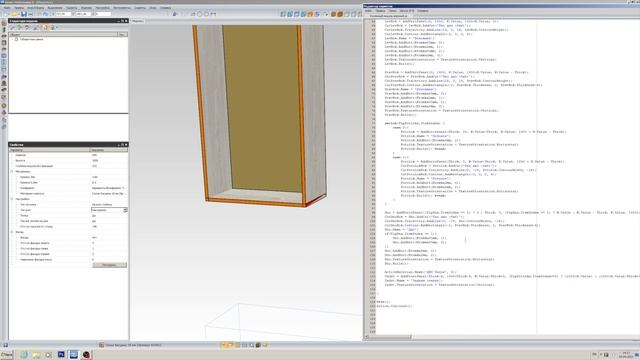Click the Материал корпуса value cell

click(x=109, y=193)
